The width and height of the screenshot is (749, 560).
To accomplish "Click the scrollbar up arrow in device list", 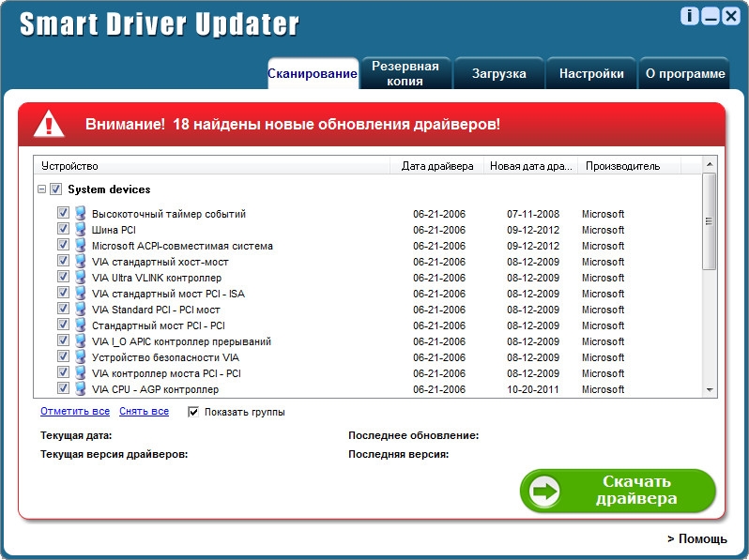I will click(710, 164).
